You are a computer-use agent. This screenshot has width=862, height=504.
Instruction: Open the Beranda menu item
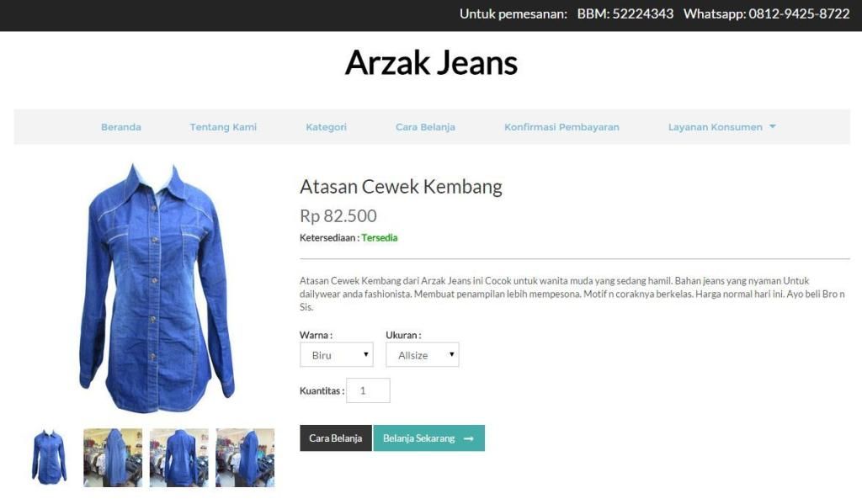pos(121,127)
